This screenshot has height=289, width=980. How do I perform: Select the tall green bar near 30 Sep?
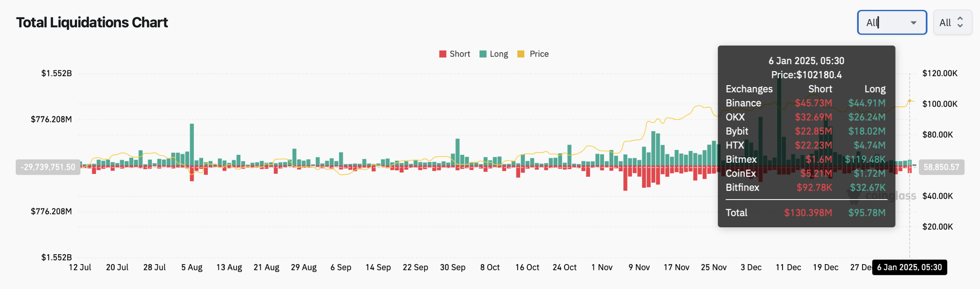[x=457, y=152]
